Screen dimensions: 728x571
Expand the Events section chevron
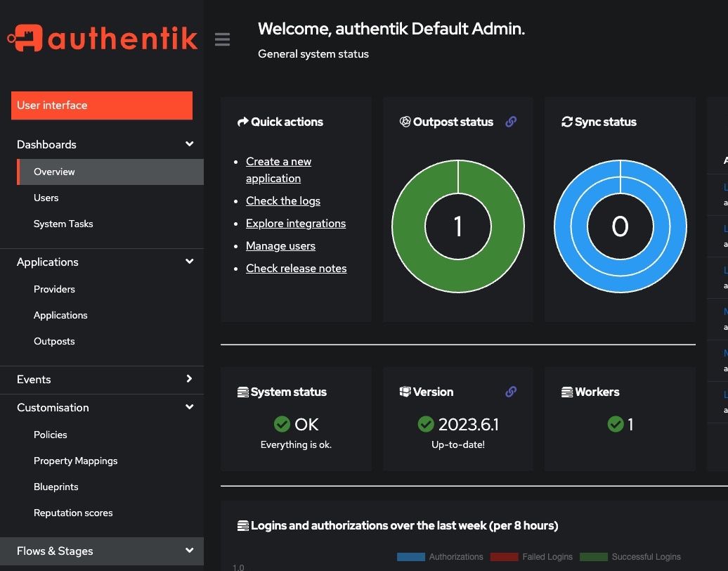(x=189, y=378)
